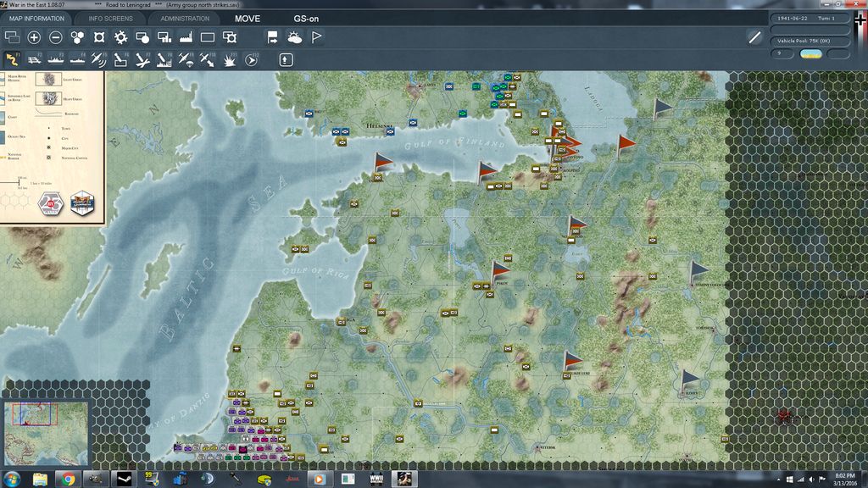
Task: Click the pennant flag outline icon
Action: pos(316,37)
